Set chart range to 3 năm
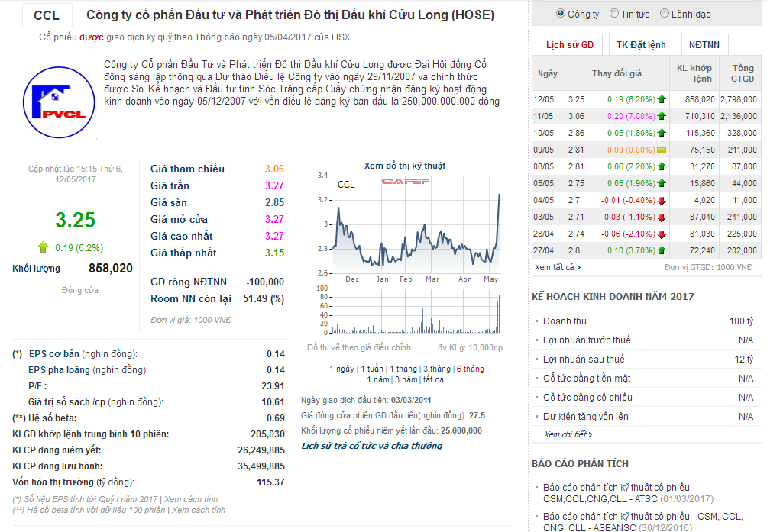Image resolution: width=767 pixels, height=532 pixels. pyautogui.click(x=406, y=379)
